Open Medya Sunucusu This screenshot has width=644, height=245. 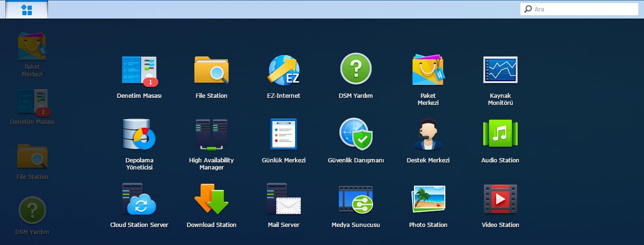356,199
